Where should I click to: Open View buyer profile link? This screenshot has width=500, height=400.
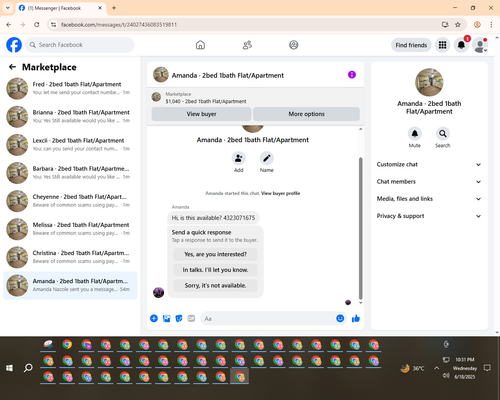click(x=280, y=193)
